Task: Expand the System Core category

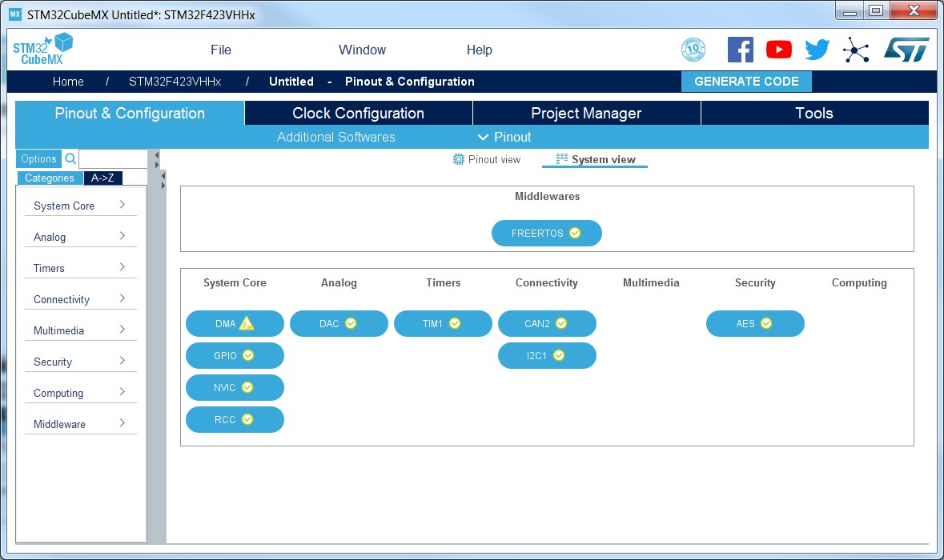Action: point(81,205)
